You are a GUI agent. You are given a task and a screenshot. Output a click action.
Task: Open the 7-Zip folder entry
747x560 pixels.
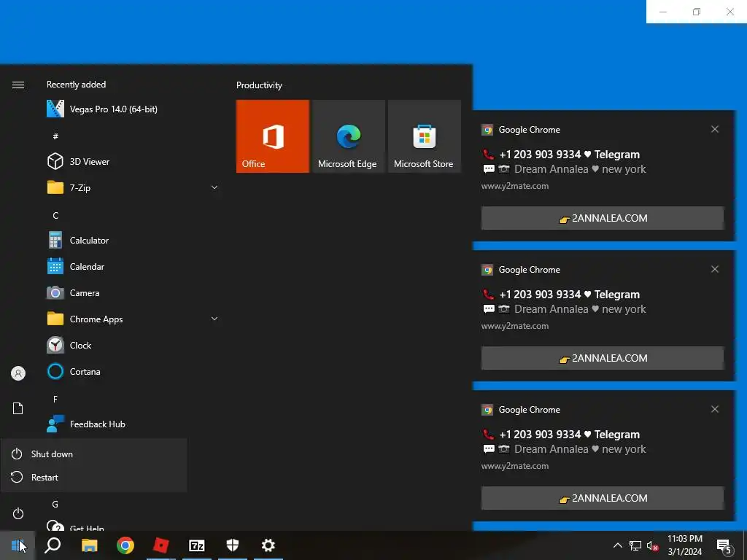point(133,187)
